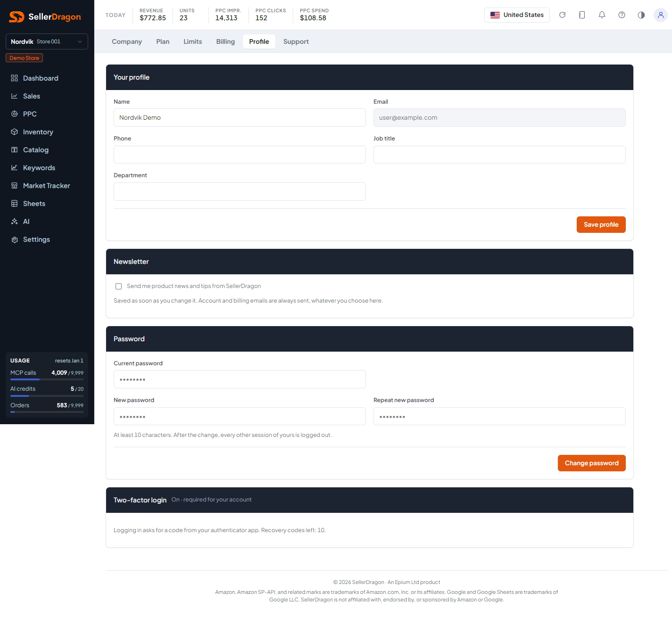Screen dimensions: 672x617
Task: Click the MCP calls usage bar
Action: 47,379
